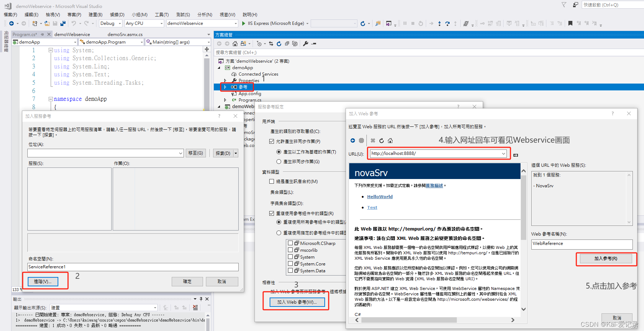Click the horizontal scrollbar in the novaSrv web preview
The width and height of the screenshot is (644, 331).
[434, 320]
